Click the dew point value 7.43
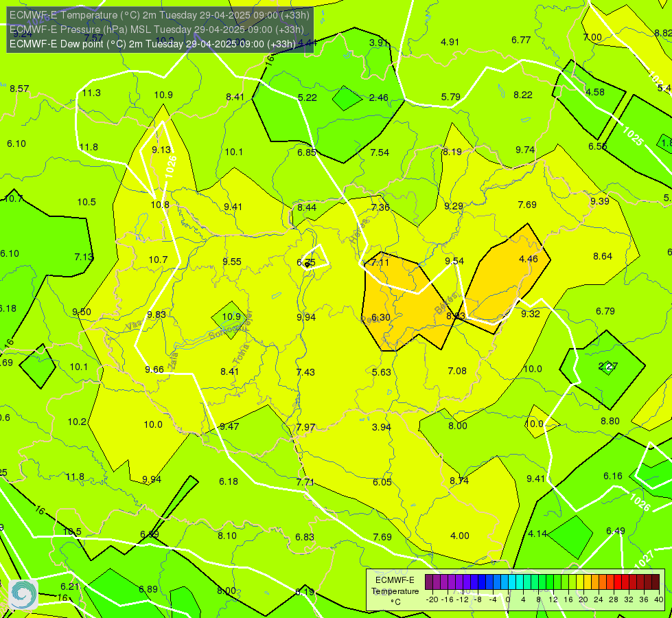 click(305, 372)
